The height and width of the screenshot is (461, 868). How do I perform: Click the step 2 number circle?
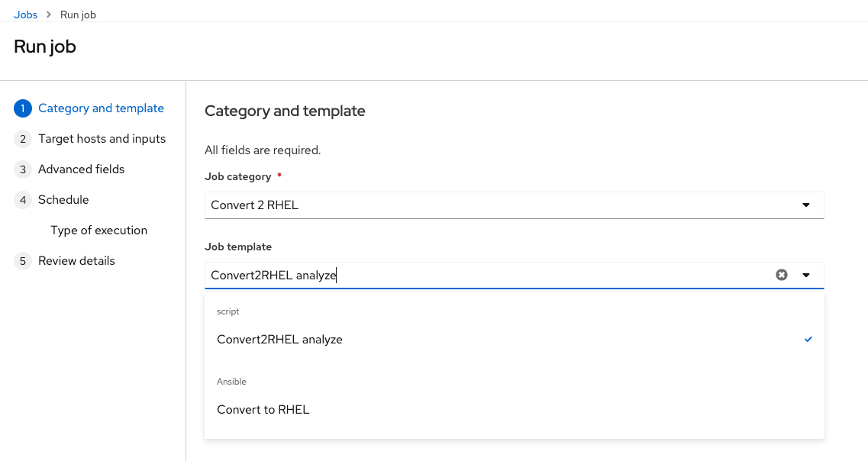coord(23,139)
